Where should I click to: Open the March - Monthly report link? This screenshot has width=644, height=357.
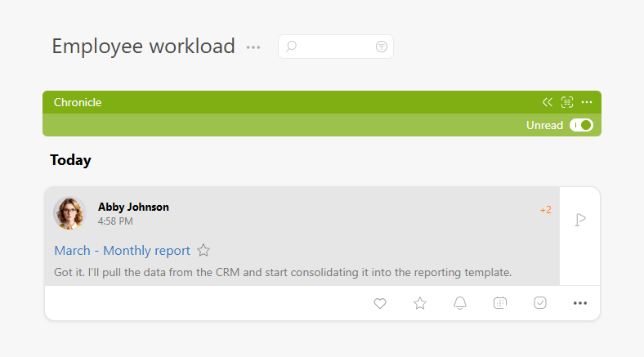point(122,251)
